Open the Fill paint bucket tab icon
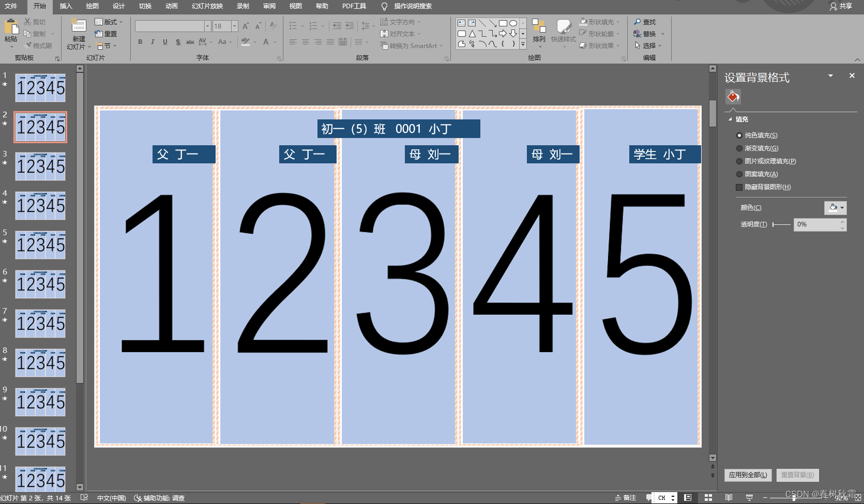The width and height of the screenshot is (864, 504). pyautogui.click(x=733, y=96)
